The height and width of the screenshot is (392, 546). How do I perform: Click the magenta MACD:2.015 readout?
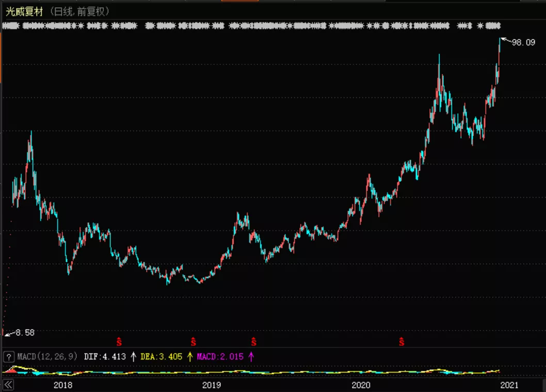[x=220, y=356]
